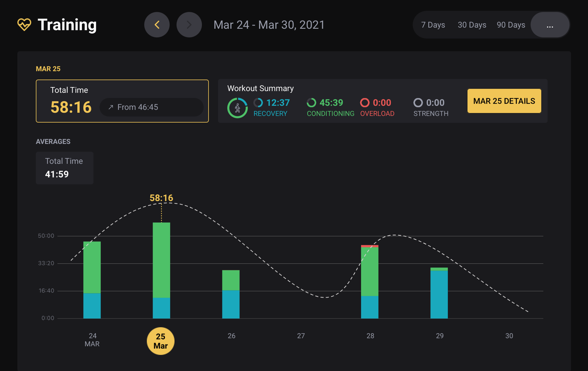Go to previous week with left arrow
Viewport: 588px width, 371px height.
[157, 25]
